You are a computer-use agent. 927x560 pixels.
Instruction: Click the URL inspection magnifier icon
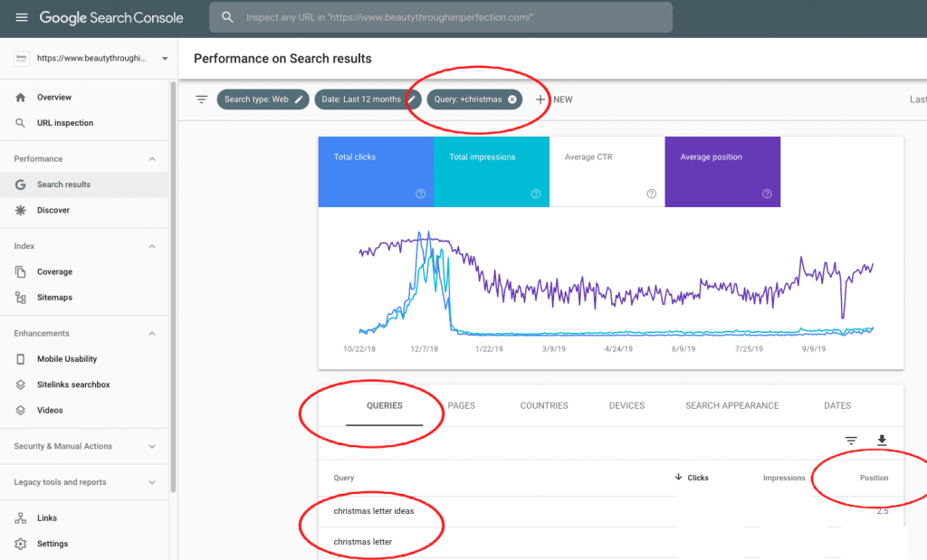pos(20,122)
